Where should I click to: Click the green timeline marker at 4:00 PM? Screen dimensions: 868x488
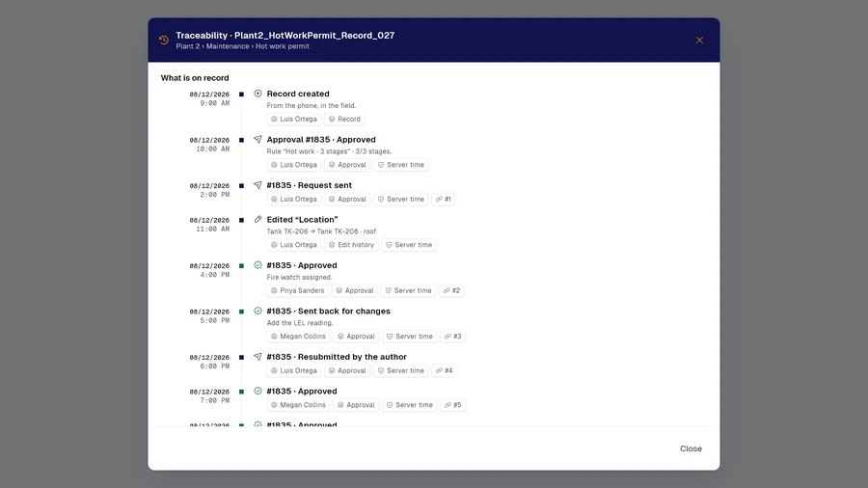tap(241, 266)
